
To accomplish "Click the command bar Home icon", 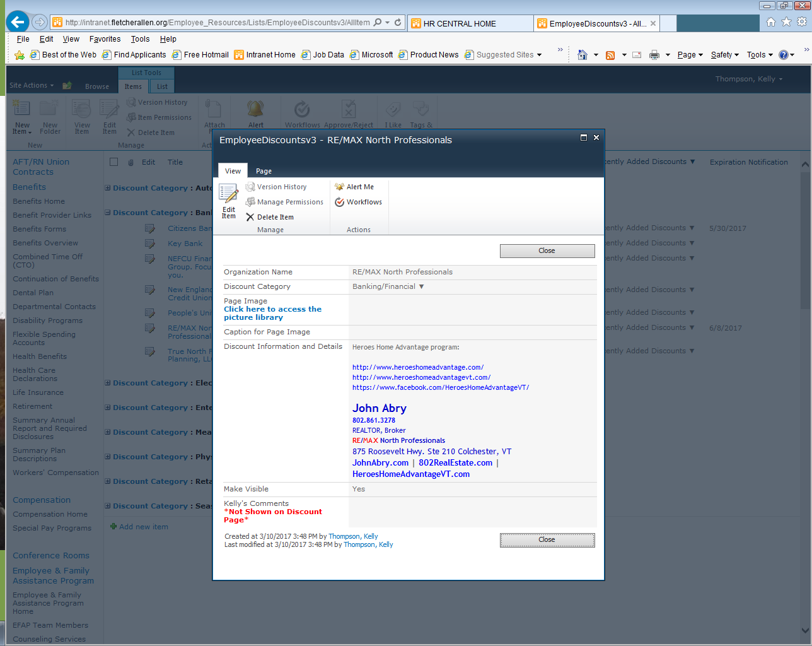I will pos(583,55).
